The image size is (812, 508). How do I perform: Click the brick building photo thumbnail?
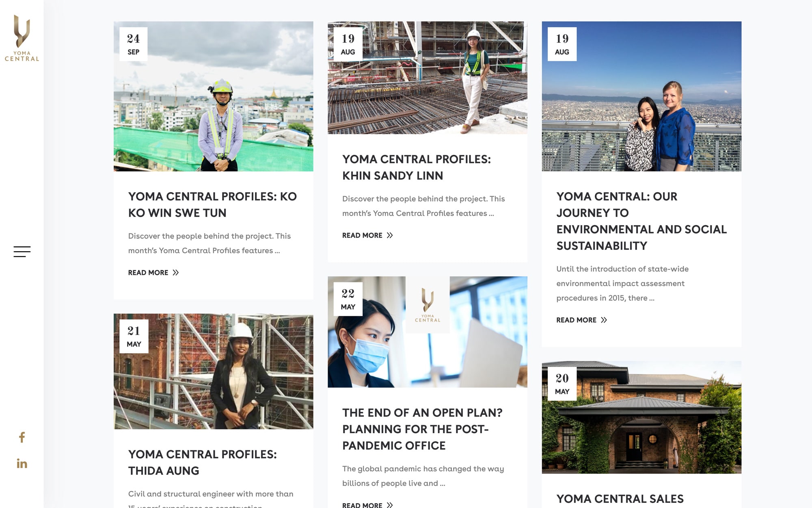641,417
